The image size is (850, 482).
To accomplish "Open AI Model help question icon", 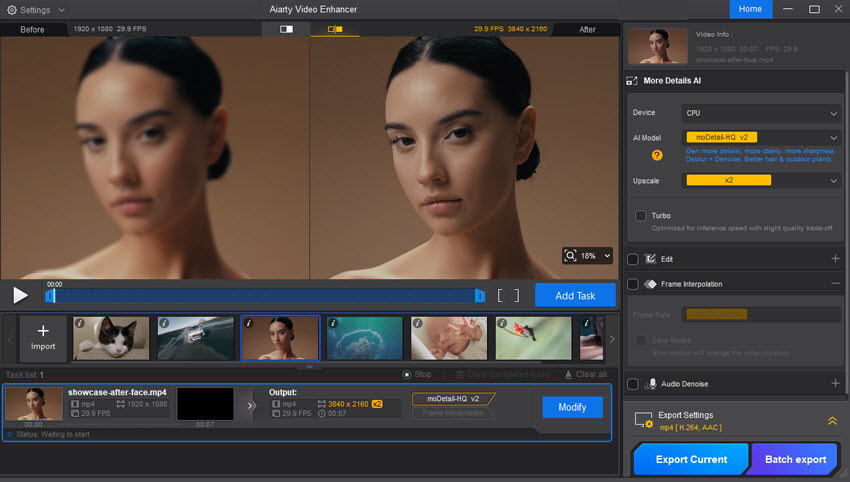I will tap(657, 156).
